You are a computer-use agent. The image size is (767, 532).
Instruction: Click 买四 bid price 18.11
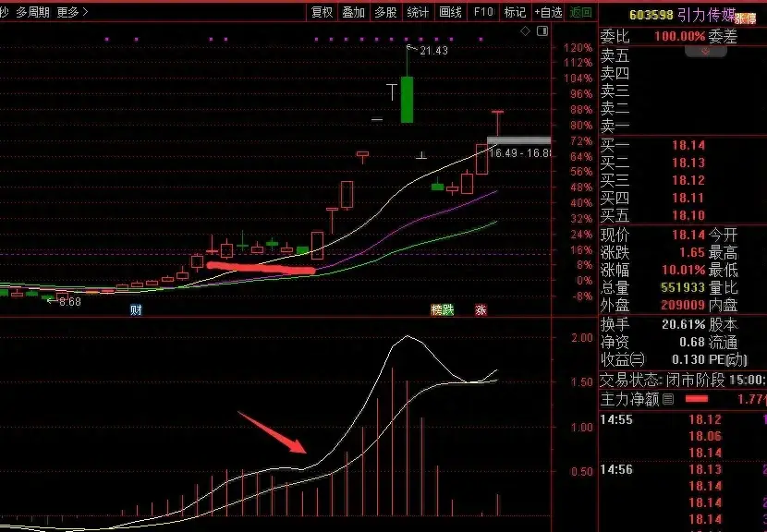[688, 198]
